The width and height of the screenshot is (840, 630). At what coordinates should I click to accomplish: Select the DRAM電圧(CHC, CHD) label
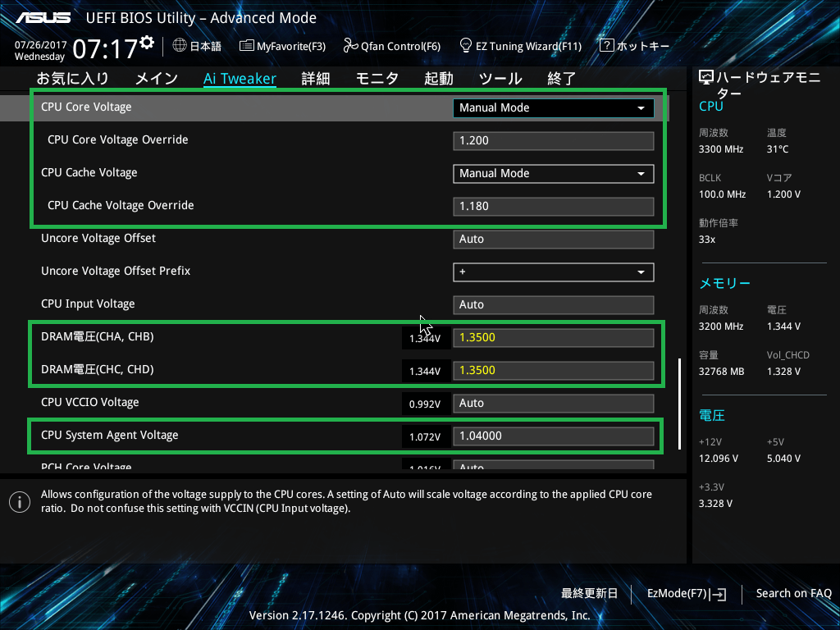(x=98, y=370)
